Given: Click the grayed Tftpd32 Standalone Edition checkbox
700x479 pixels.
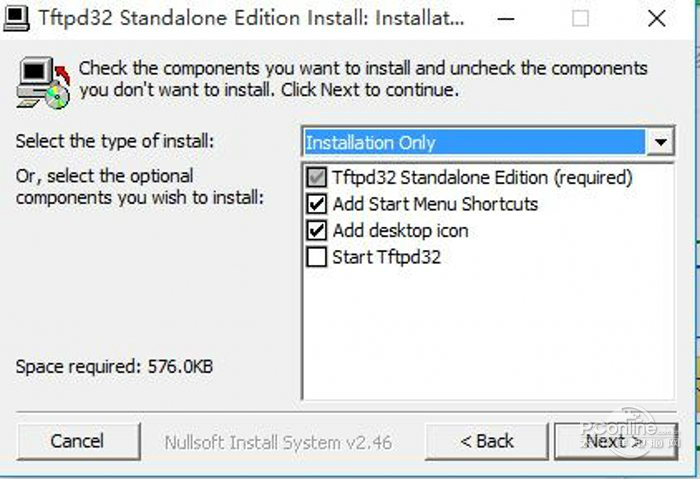Looking at the screenshot, I should pos(317,178).
